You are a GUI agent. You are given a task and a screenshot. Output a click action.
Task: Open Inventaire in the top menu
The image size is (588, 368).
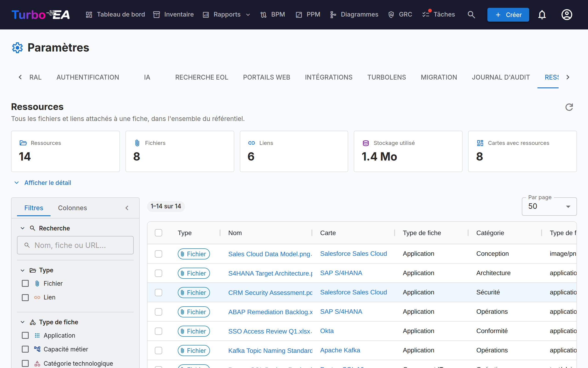(x=173, y=14)
